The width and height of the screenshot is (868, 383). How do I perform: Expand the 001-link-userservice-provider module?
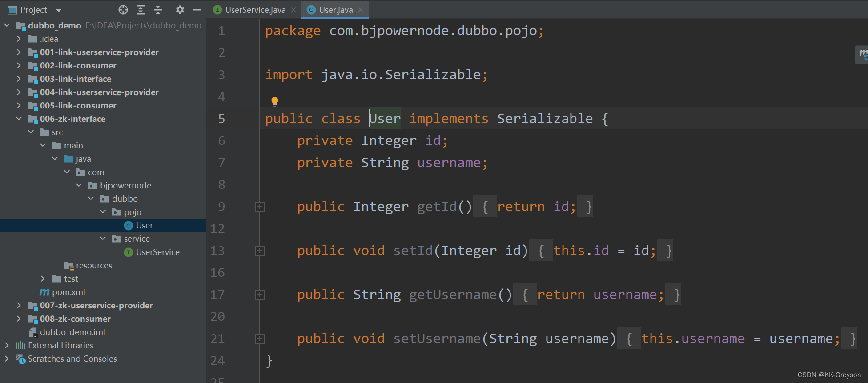tap(19, 52)
